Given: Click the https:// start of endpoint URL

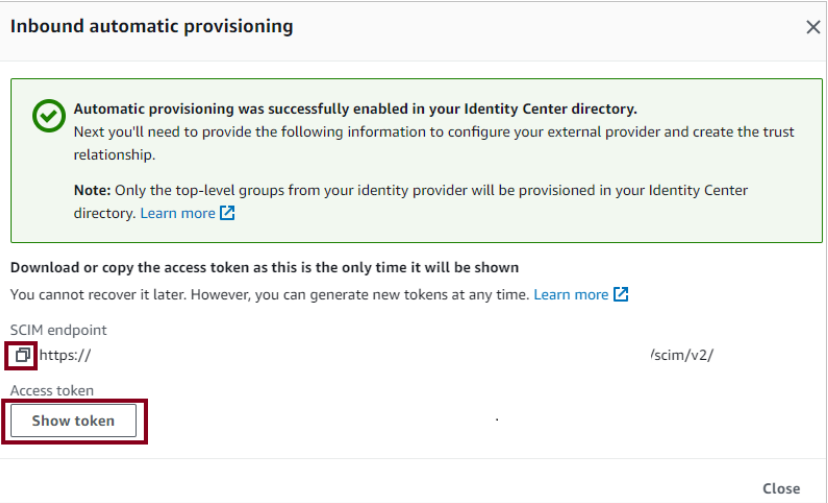Looking at the screenshot, I should pos(65,356).
